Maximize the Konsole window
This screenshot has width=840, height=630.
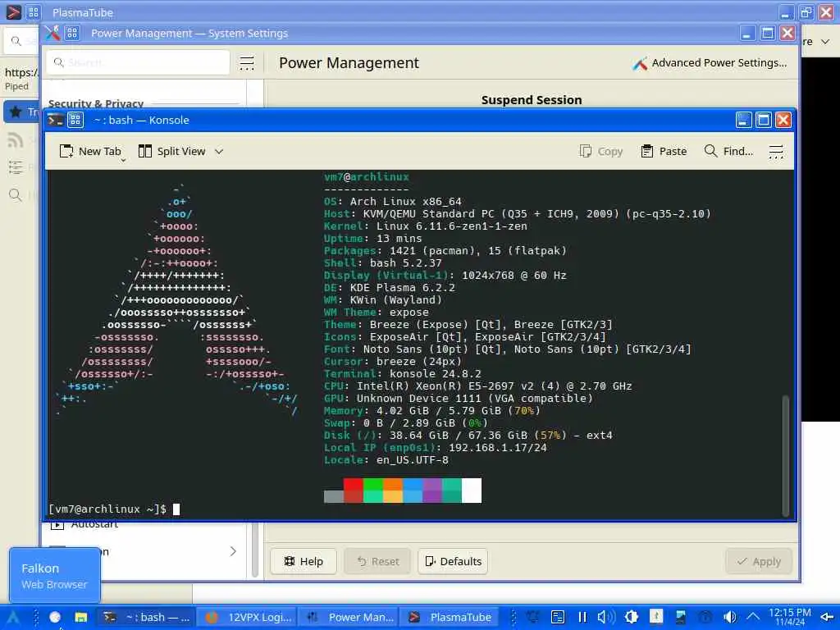coord(764,120)
